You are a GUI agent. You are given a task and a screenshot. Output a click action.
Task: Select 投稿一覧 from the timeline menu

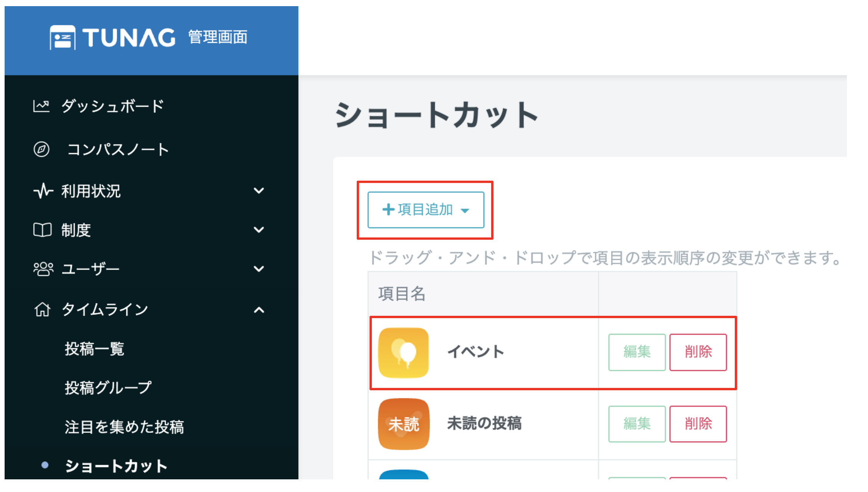(x=94, y=349)
